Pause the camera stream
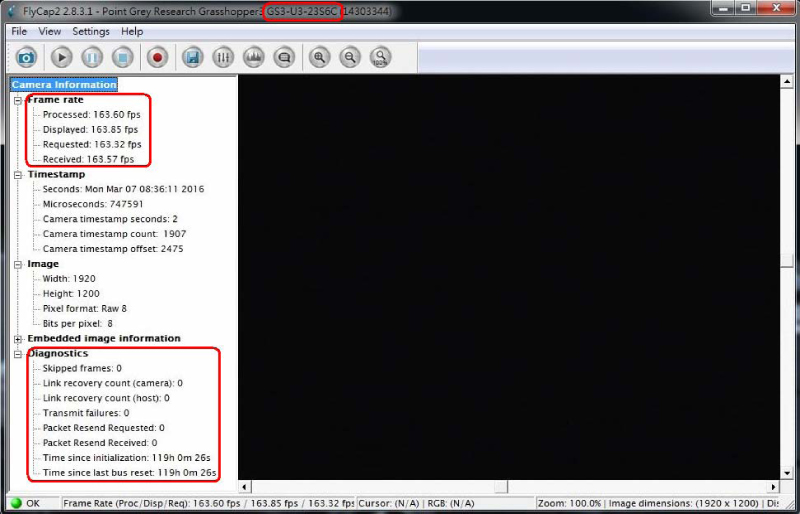Image resolution: width=800 pixels, height=514 pixels. pos(92,57)
